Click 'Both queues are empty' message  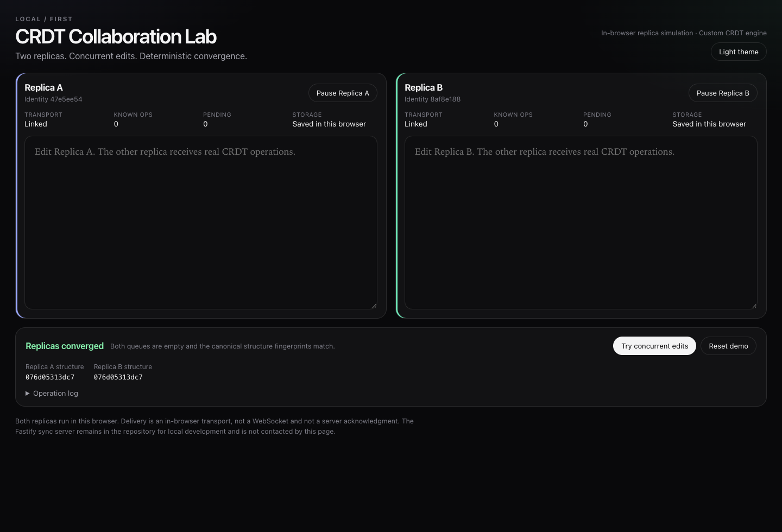coord(222,346)
